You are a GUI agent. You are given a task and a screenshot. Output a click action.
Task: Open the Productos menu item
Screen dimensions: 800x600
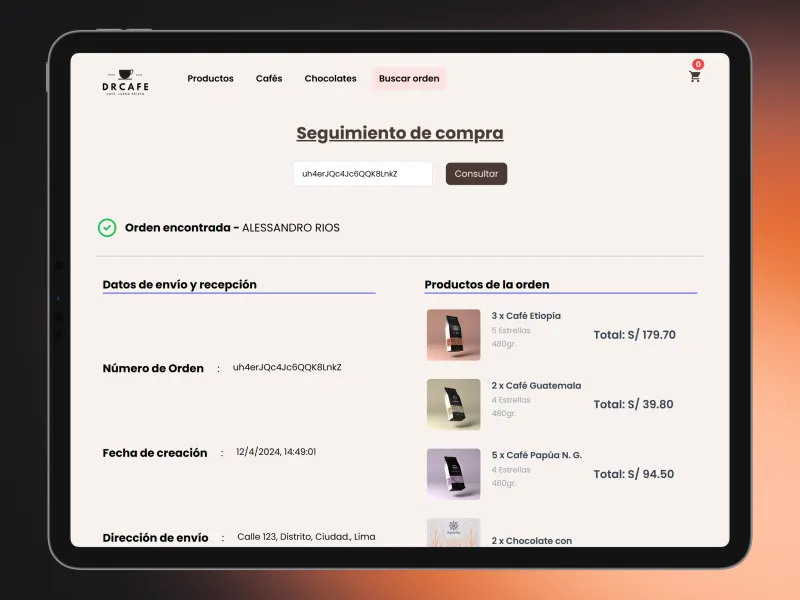point(210,79)
